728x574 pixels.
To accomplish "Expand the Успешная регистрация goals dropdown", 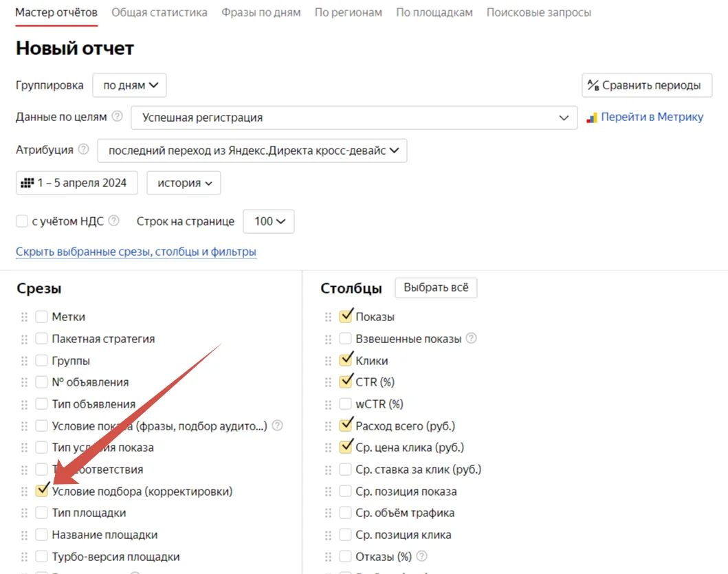I will click(x=354, y=118).
